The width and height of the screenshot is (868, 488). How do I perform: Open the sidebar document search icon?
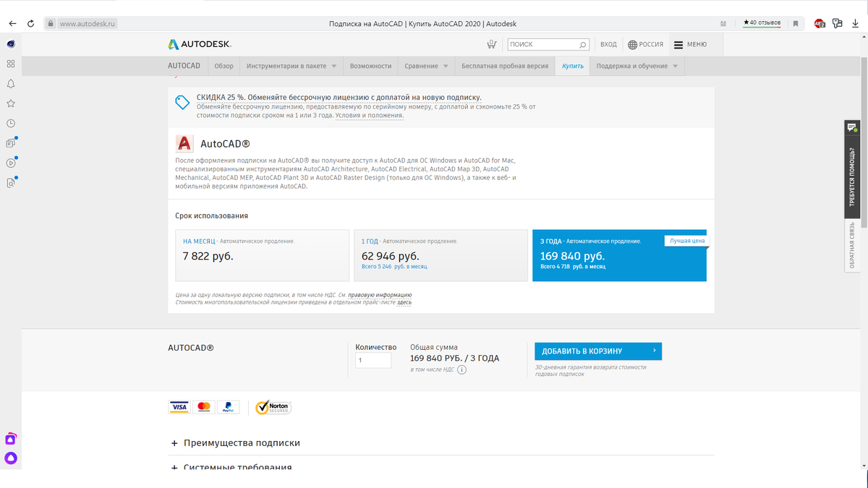pos(11,183)
